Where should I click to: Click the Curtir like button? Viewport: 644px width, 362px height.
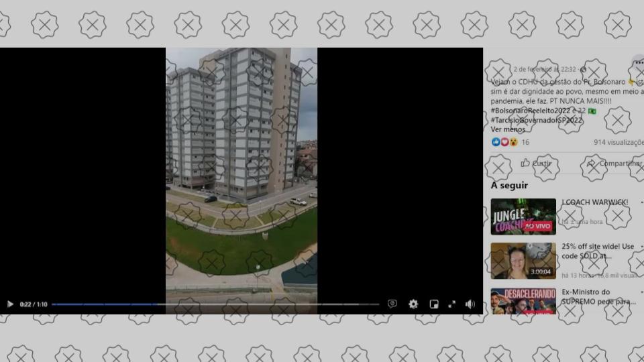click(535, 163)
